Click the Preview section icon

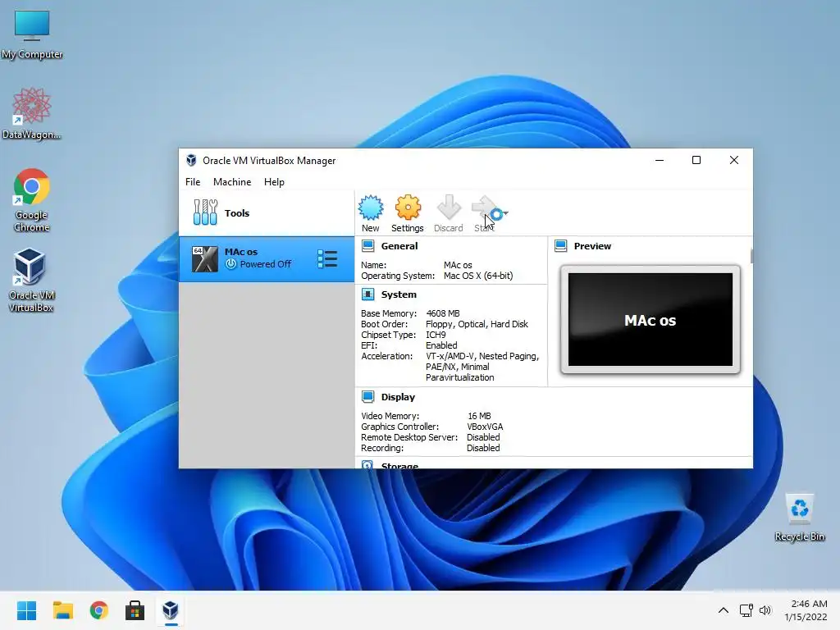[x=561, y=246]
